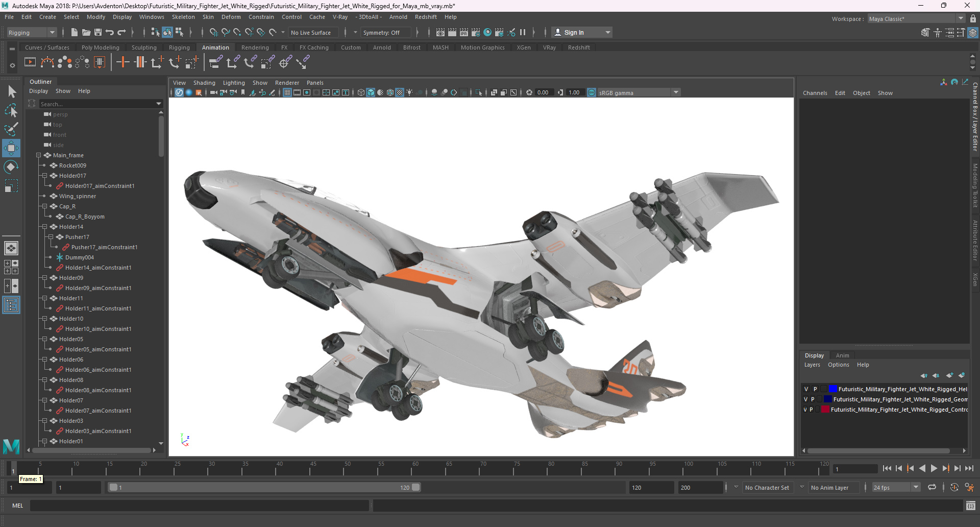Click the Render Current Frame clapboard icon
Screen dimensions: 980x527
click(452, 32)
